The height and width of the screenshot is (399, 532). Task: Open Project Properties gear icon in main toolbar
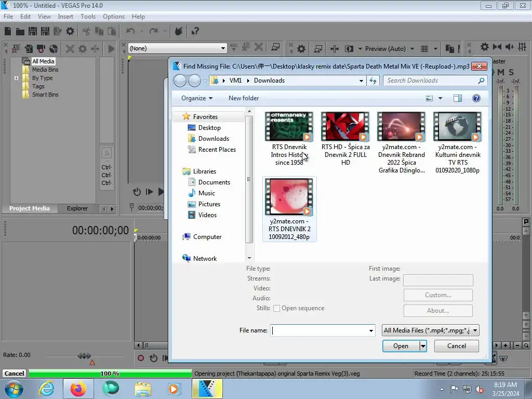point(70,32)
